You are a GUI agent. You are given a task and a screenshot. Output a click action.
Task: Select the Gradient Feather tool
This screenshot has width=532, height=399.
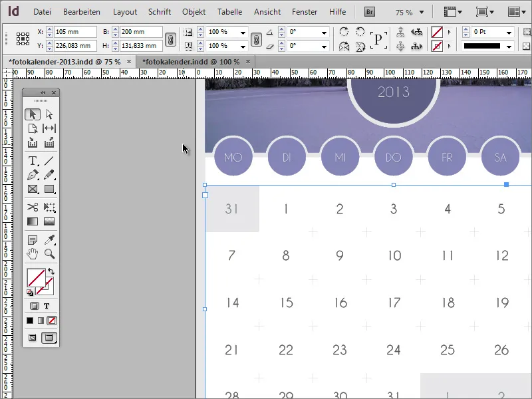pyautogui.click(x=49, y=221)
